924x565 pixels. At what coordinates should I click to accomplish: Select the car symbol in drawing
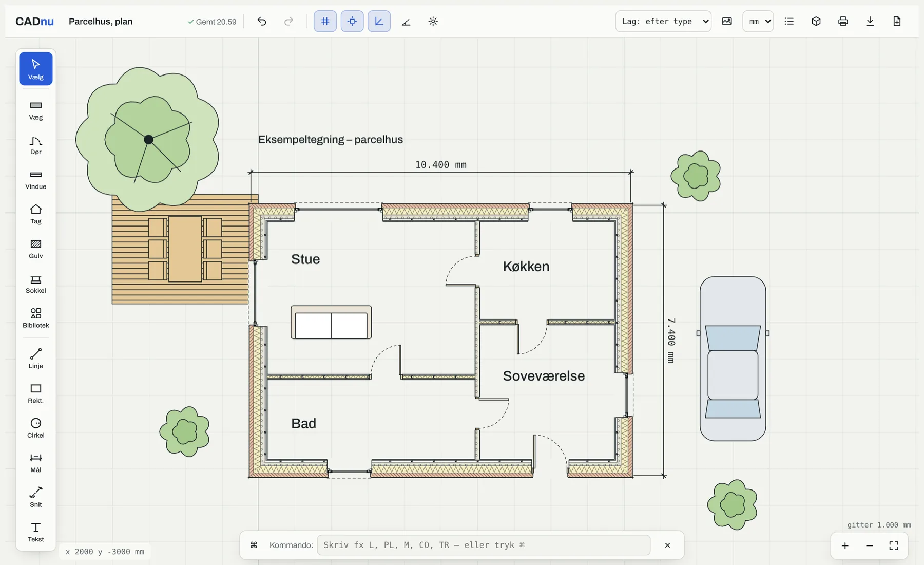click(x=733, y=359)
